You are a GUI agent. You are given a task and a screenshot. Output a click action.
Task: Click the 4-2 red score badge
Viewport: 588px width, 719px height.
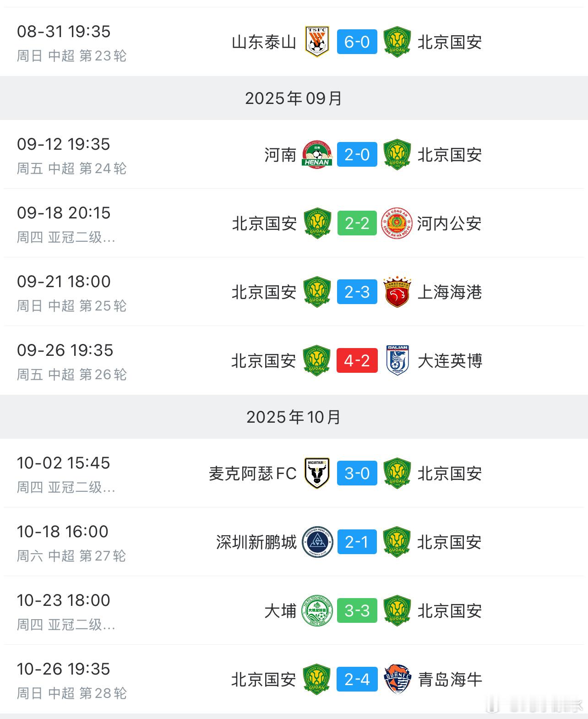click(x=356, y=361)
